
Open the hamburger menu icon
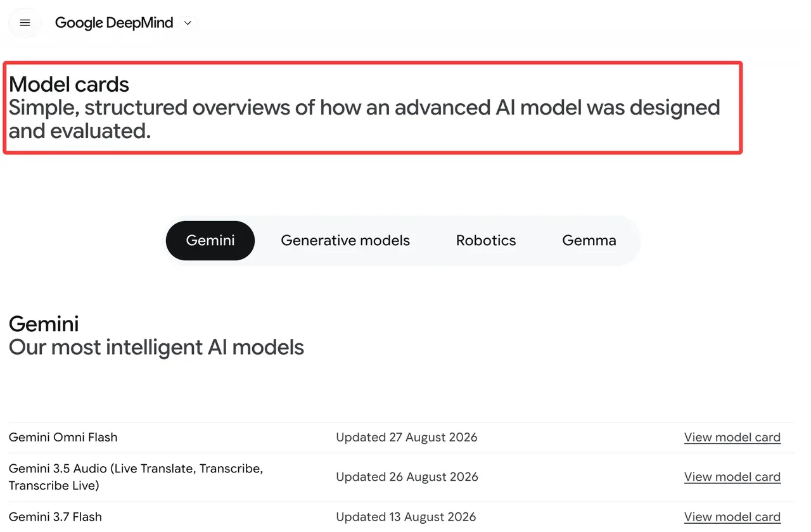click(25, 23)
